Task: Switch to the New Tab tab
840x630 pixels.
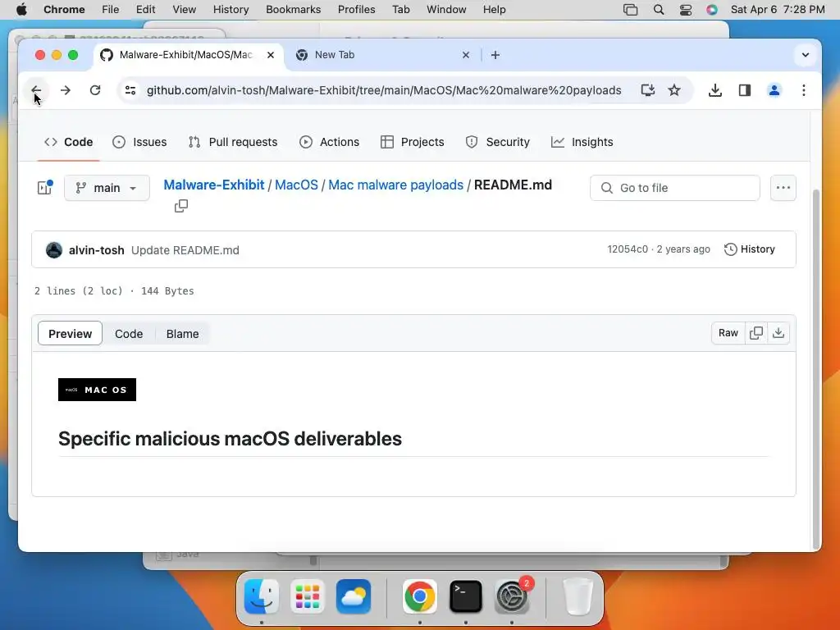Action: point(383,55)
